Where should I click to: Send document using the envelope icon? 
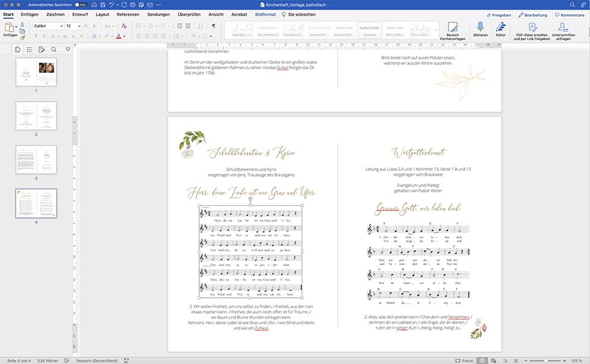pyautogui.click(x=150, y=5)
